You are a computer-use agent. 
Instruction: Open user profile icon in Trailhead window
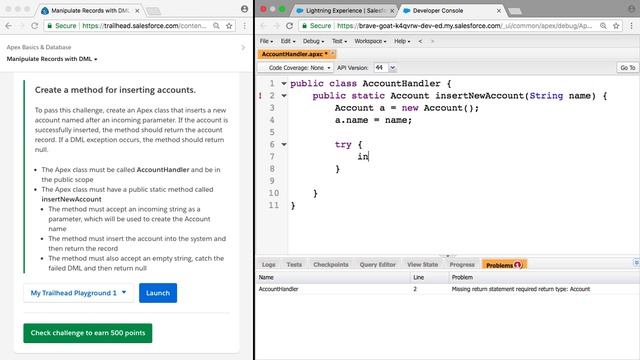tap(244, 9)
